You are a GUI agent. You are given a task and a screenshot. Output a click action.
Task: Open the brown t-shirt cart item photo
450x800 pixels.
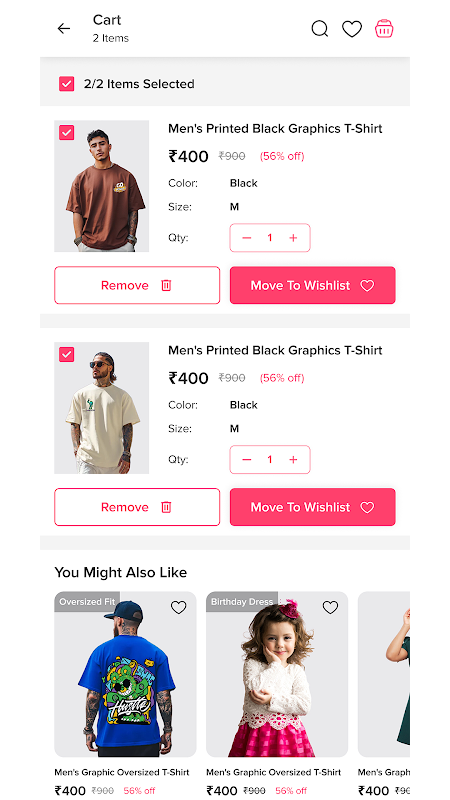coord(102,186)
